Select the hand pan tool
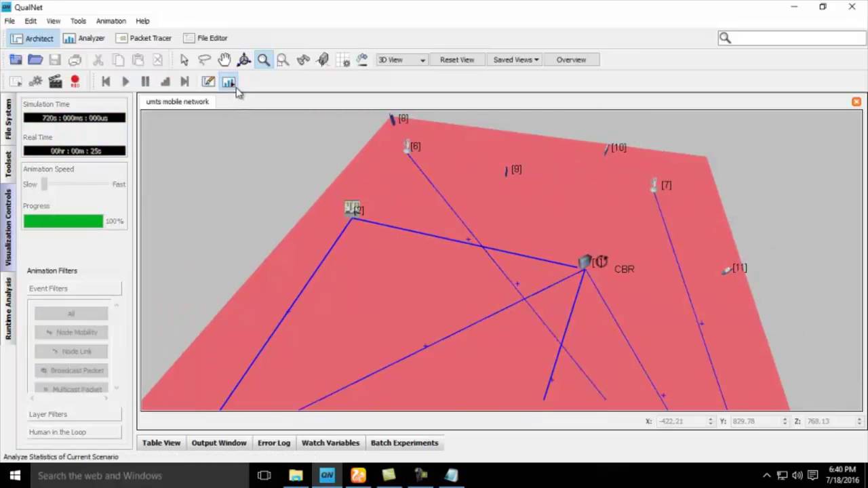 224,60
